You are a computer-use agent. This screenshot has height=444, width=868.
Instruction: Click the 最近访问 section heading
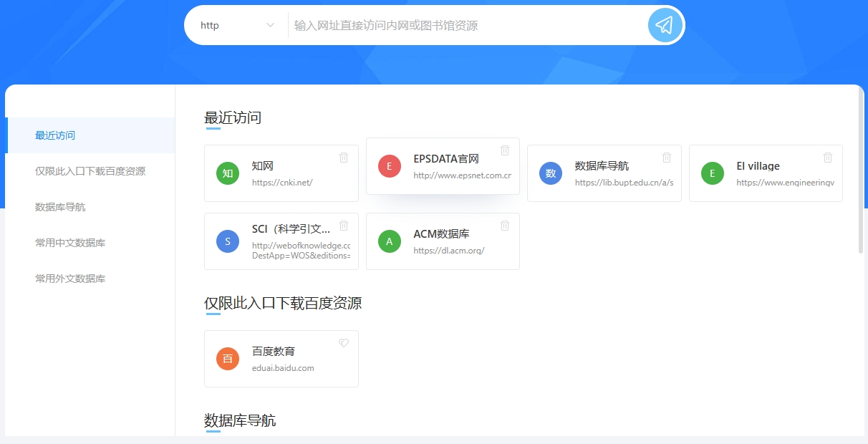pyautogui.click(x=233, y=118)
